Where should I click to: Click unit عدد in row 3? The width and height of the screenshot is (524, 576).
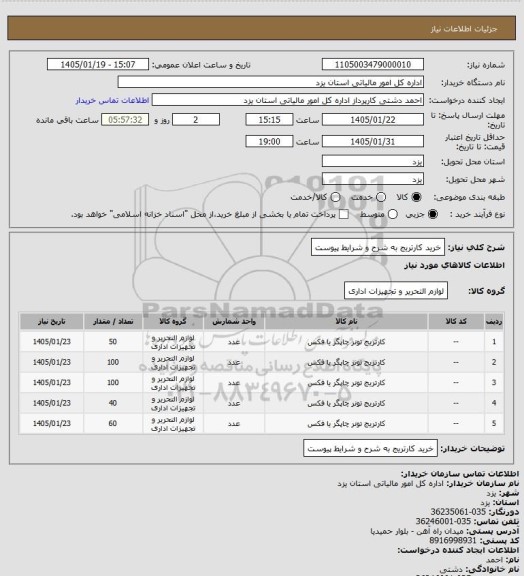tap(234, 383)
